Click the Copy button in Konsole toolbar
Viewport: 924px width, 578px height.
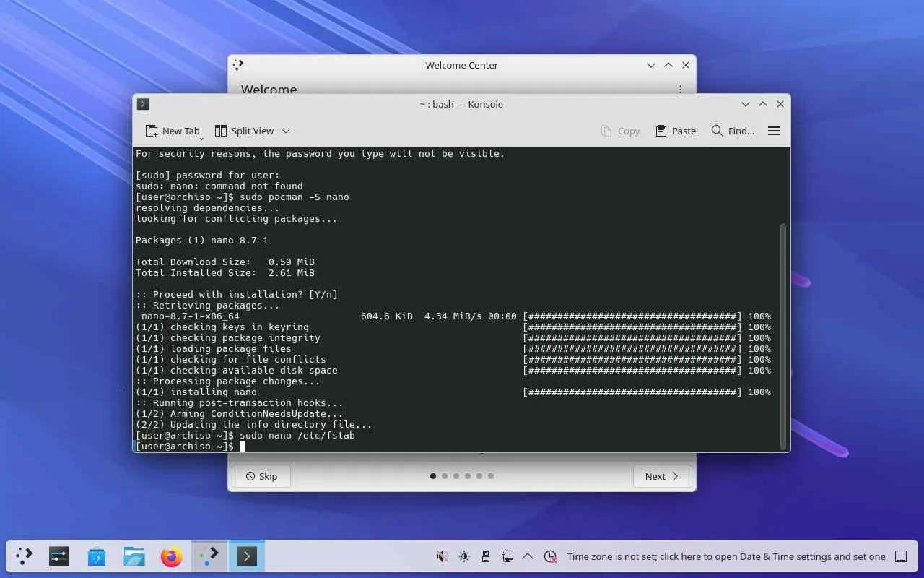pyautogui.click(x=620, y=131)
